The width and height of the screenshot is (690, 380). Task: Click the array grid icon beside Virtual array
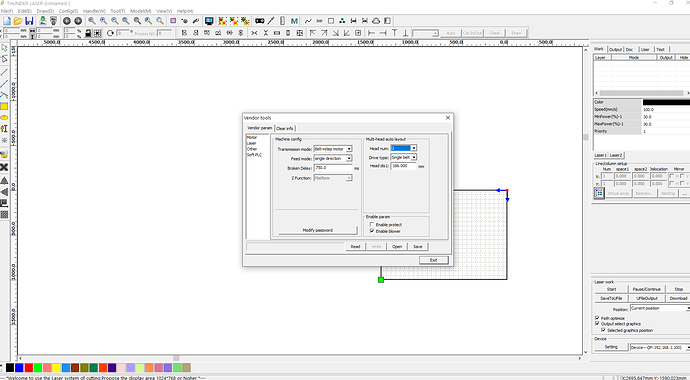point(599,193)
